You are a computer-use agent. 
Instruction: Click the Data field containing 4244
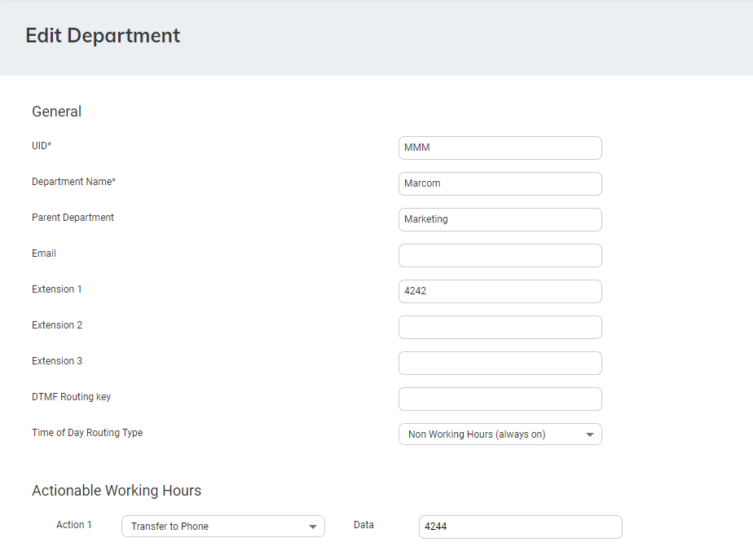click(520, 527)
